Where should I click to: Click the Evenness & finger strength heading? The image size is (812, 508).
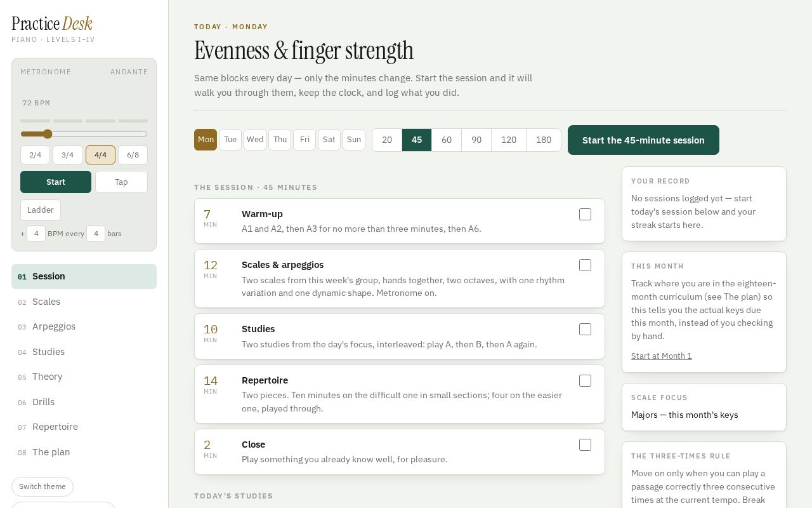click(x=304, y=51)
